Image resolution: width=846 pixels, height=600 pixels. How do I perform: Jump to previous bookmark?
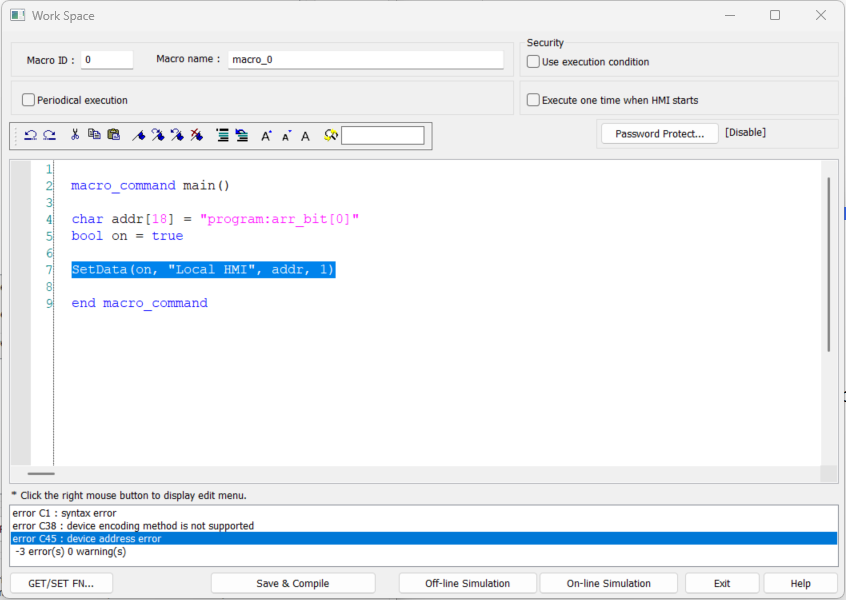pyautogui.click(x=177, y=135)
